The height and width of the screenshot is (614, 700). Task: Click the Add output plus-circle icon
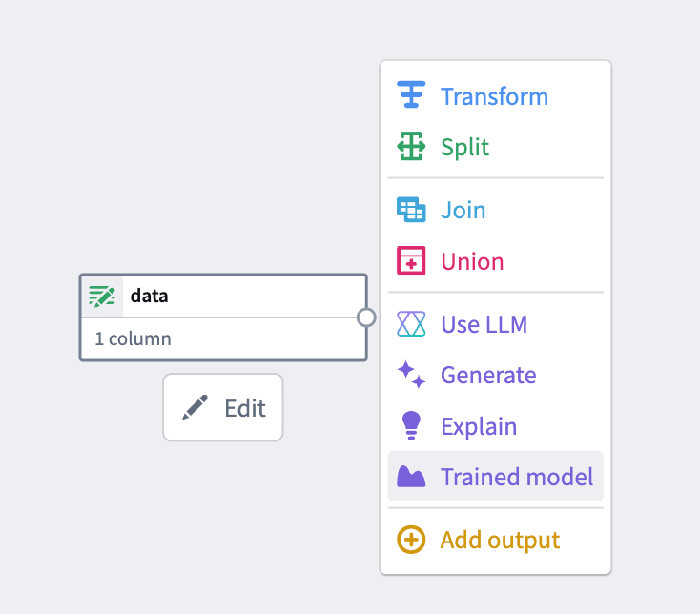[411, 540]
